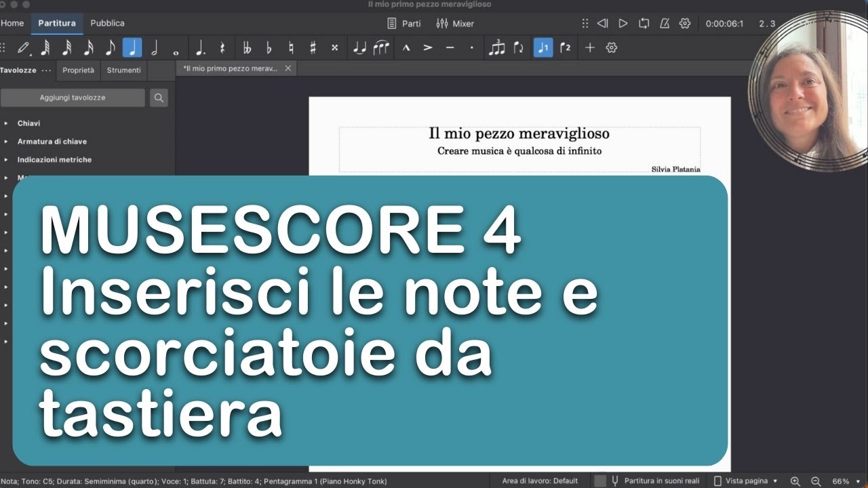The image size is (868, 488).
Task: Select the quarter note duration
Action: click(132, 47)
